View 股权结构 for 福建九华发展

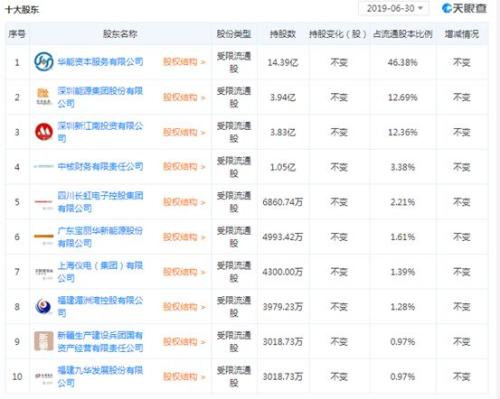(184, 377)
